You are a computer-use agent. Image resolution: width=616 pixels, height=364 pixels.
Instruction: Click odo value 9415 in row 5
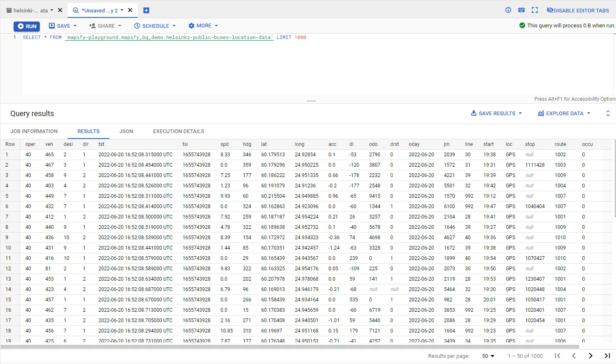click(375, 196)
